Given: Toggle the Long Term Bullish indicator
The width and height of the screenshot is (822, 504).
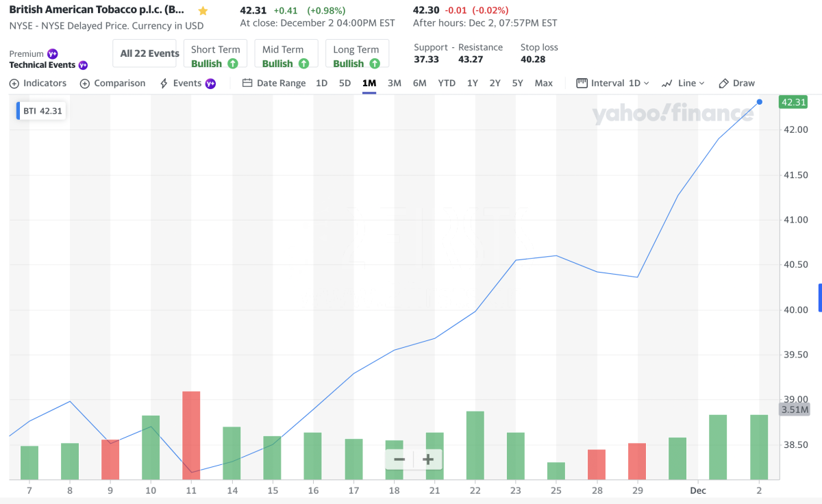Looking at the screenshot, I should pyautogui.click(x=356, y=56).
